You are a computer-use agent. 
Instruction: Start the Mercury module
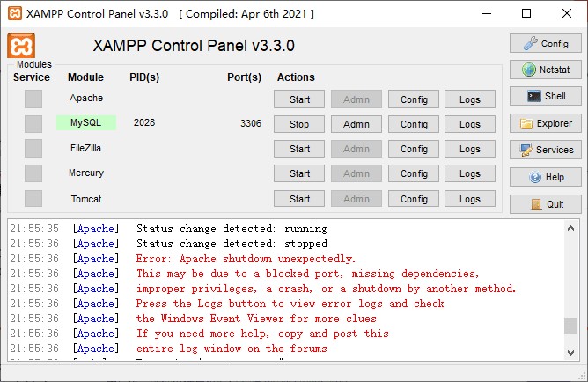click(x=299, y=173)
